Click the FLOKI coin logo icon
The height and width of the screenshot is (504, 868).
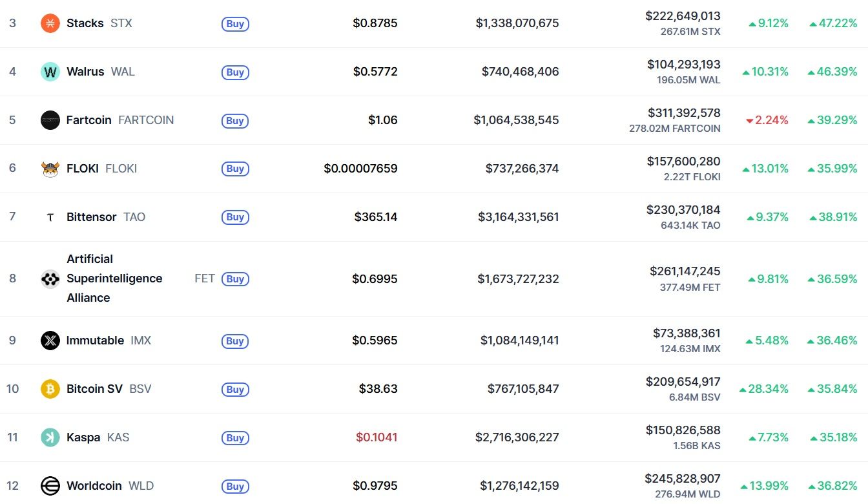point(50,169)
